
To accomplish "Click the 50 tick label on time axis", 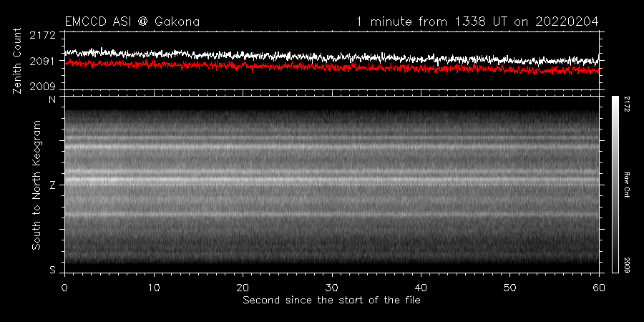I will (509, 288).
